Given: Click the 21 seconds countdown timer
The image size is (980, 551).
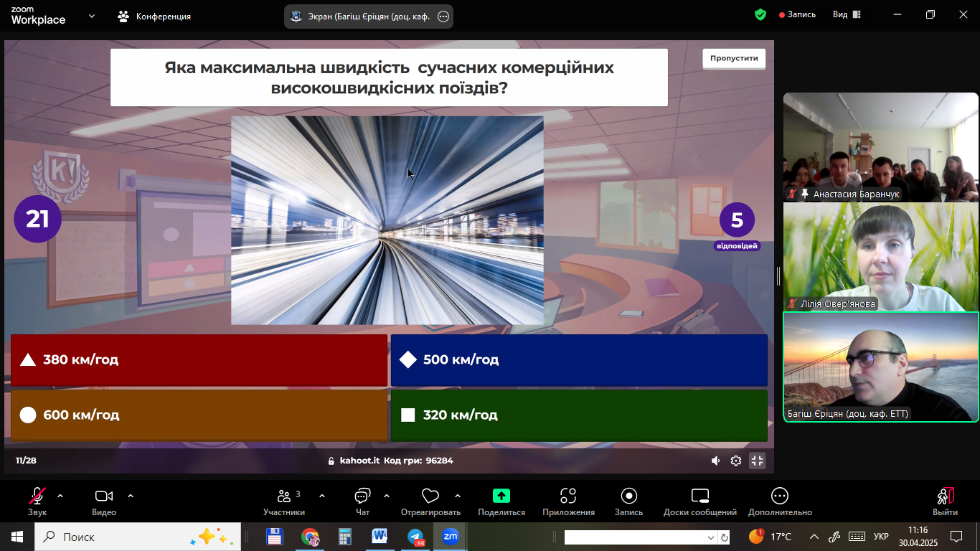Looking at the screenshot, I should (x=38, y=219).
